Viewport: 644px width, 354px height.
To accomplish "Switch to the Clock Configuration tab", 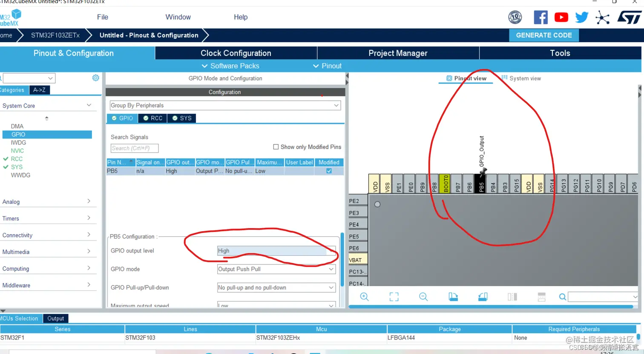I will [236, 53].
